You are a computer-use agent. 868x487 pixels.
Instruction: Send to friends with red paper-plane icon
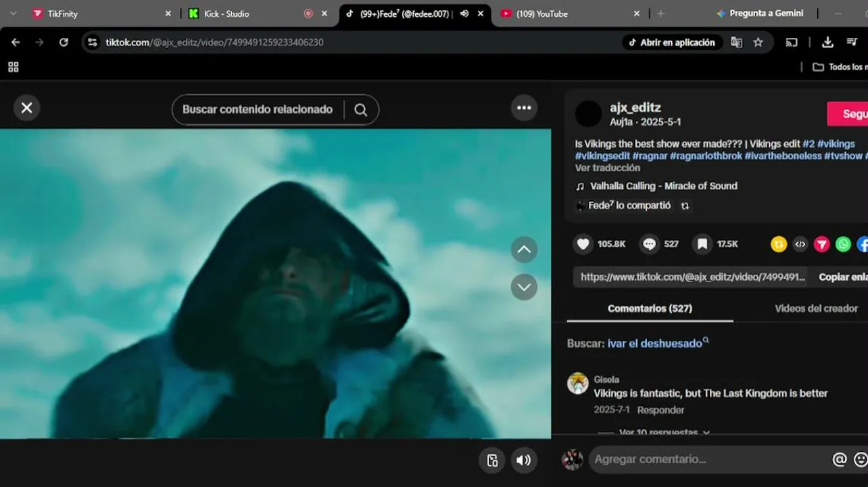821,244
